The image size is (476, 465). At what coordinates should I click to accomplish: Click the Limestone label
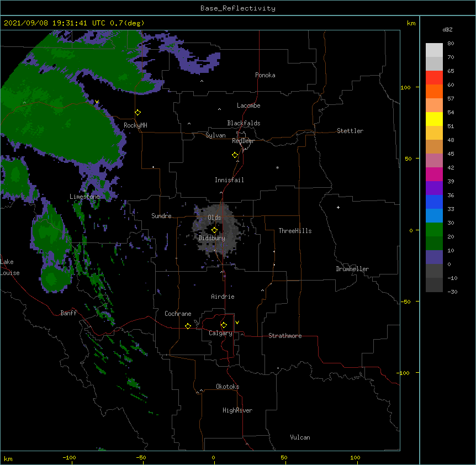click(x=84, y=197)
